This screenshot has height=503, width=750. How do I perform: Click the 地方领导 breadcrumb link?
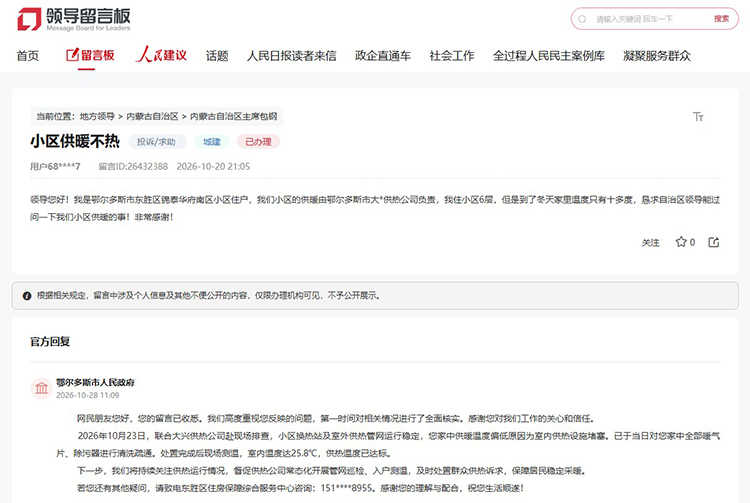[97, 117]
